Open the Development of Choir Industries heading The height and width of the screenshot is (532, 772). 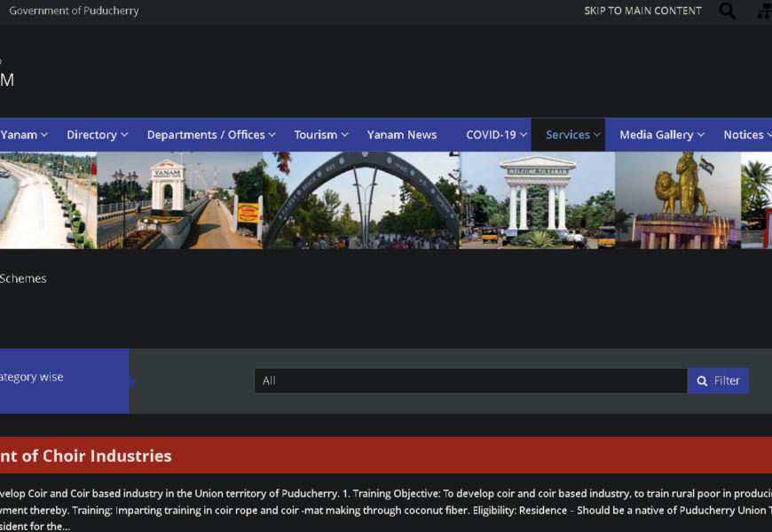click(x=86, y=456)
